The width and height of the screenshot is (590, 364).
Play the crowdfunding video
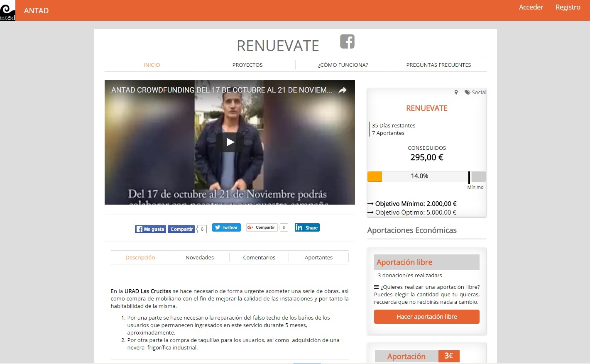pos(230,142)
